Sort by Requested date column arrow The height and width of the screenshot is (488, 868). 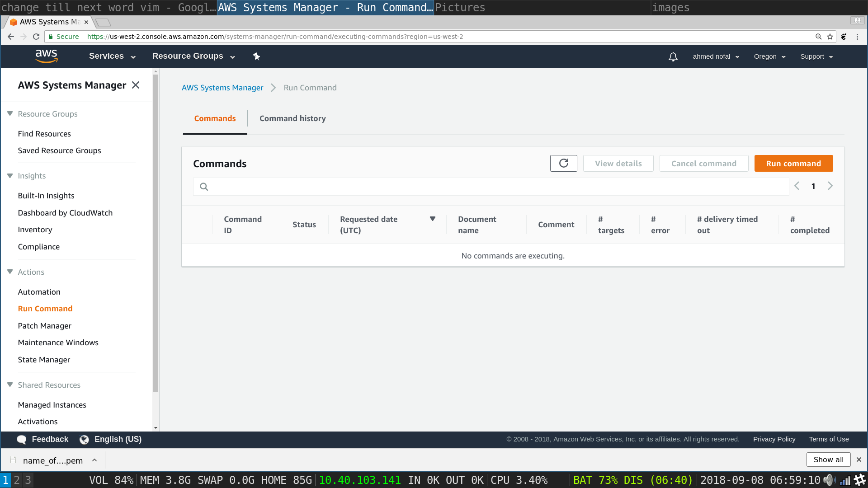(432, 219)
